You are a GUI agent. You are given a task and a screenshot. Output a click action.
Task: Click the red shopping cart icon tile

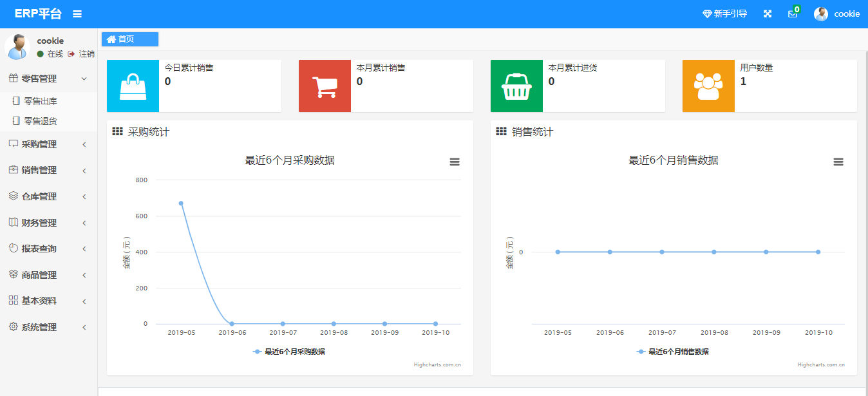(325, 86)
